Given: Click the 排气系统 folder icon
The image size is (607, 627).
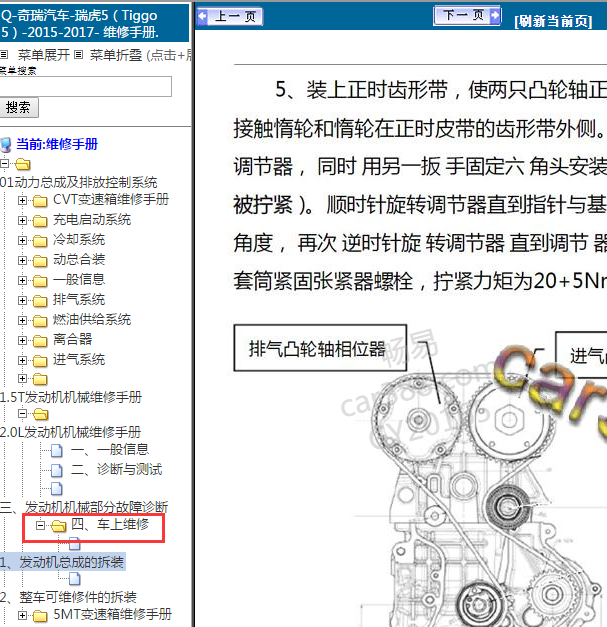Looking at the screenshot, I should click(40, 300).
